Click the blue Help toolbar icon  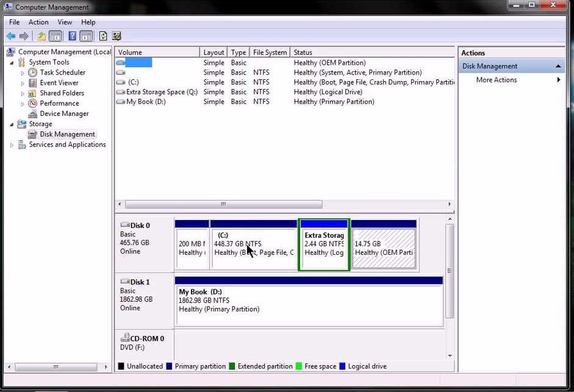click(x=72, y=37)
